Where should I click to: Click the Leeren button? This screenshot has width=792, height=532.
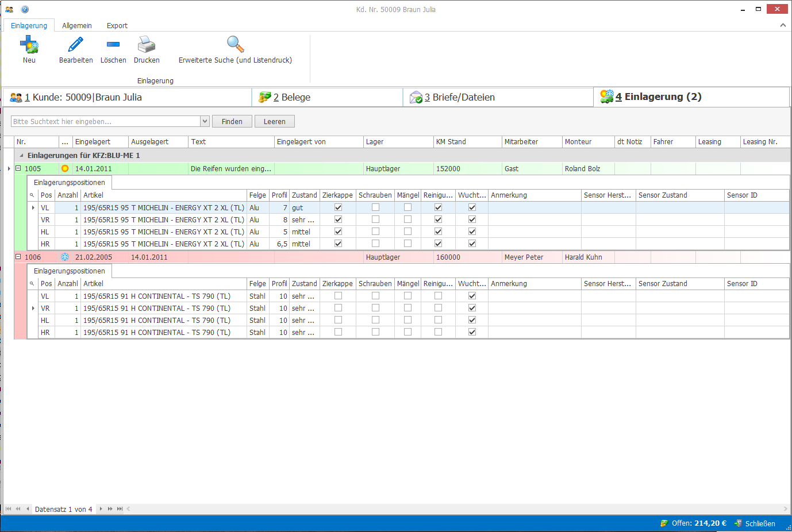pos(275,121)
